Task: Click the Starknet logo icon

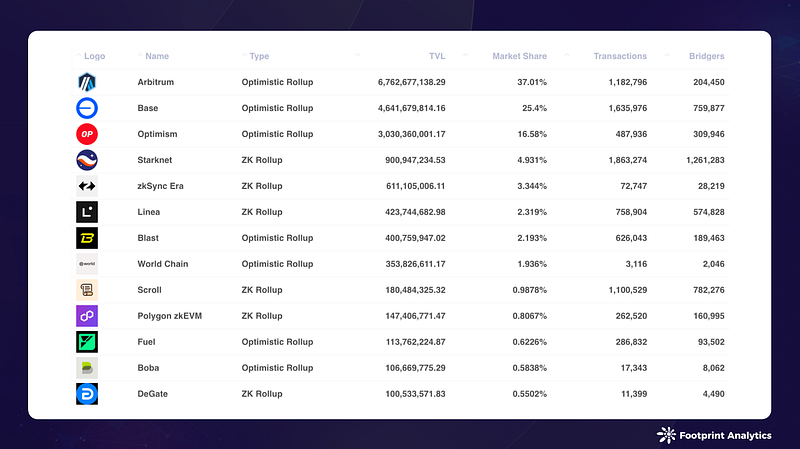Action: point(87,160)
